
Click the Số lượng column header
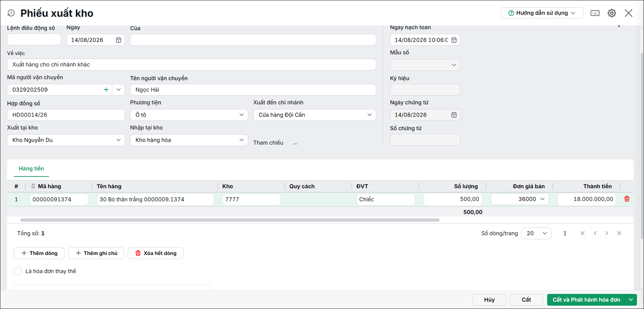[x=466, y=186]
